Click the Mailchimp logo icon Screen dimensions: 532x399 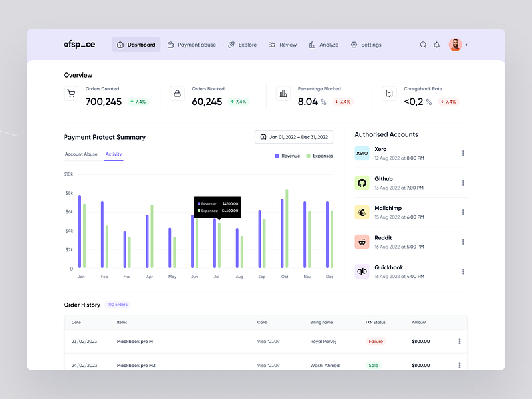click(x=362, y=212)
